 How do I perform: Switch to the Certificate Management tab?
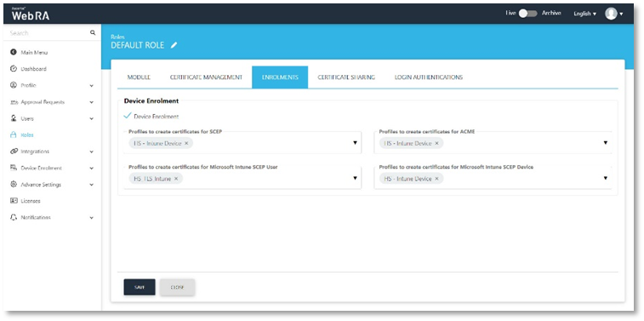point(206,77)
